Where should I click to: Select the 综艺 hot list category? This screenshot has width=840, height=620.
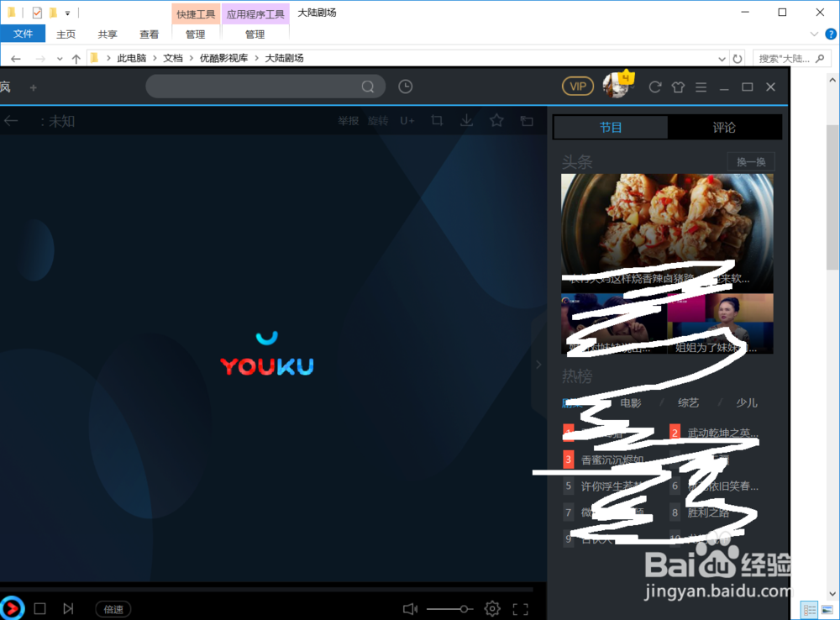point(689,403)
